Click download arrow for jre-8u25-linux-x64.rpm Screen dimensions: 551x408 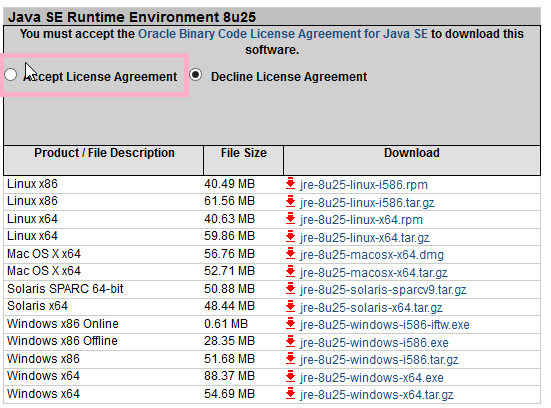tap(290, 219)
